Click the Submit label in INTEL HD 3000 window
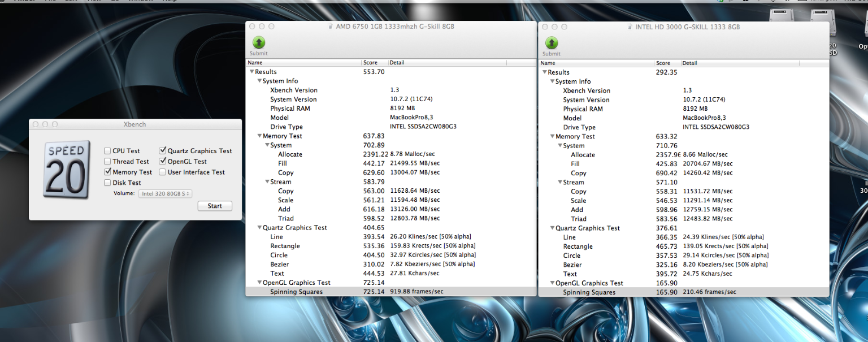The height and width of the screenshot is (342, 868). coord(552,54)
